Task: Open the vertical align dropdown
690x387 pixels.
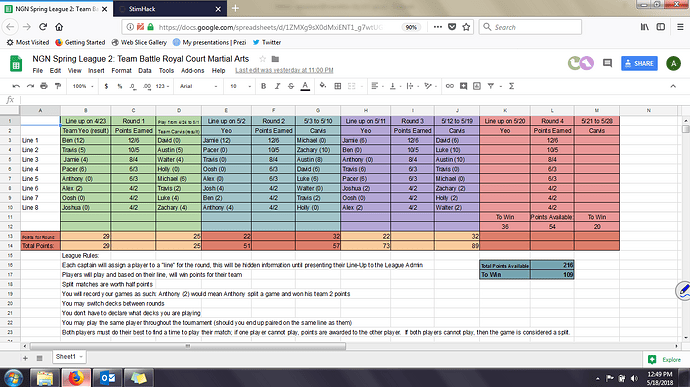Action: [395, 86]
